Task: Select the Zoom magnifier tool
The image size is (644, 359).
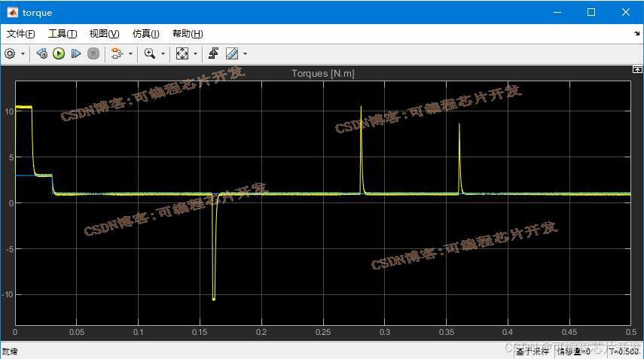Action: 150,53
